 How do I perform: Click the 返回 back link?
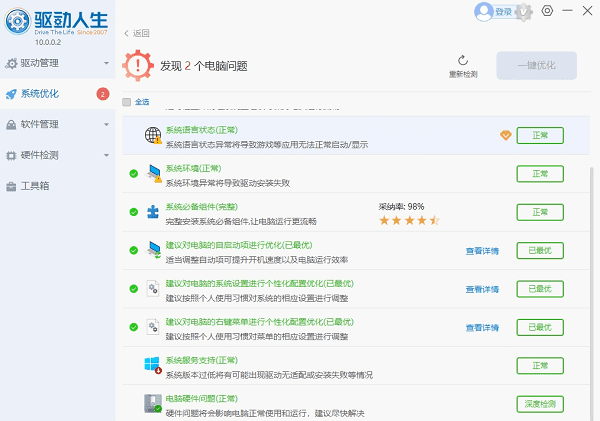pyautogui.click(x=141, y=33)
